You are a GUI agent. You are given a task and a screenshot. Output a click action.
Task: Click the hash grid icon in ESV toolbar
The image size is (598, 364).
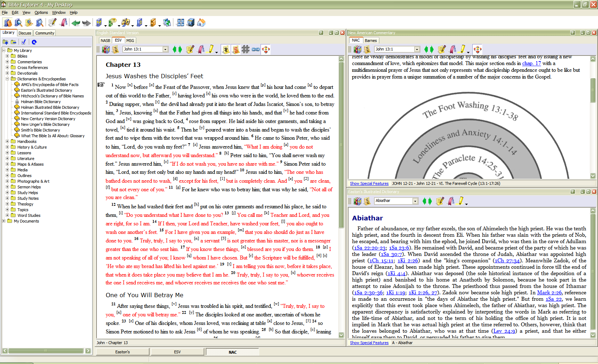click(246, 49)
